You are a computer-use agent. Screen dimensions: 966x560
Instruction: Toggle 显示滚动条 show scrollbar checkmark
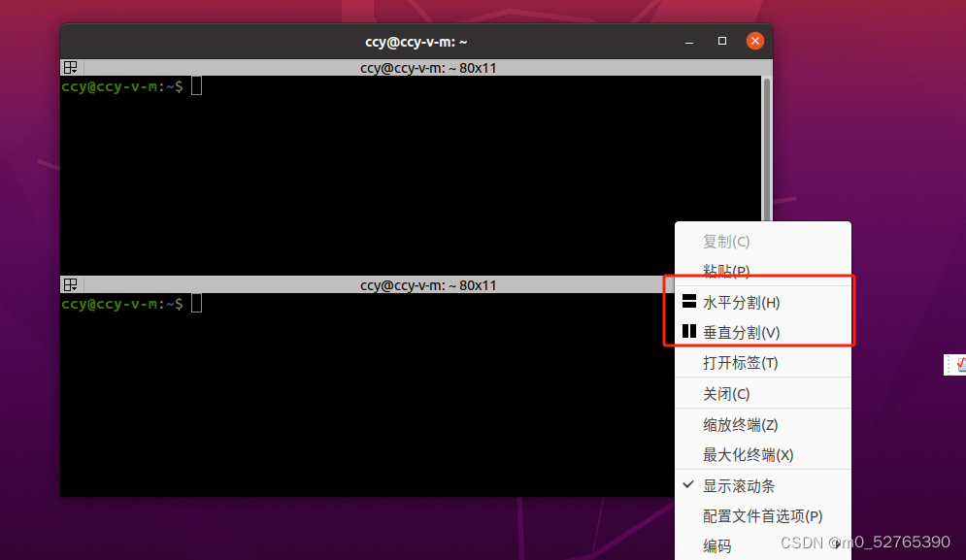click(x=763, y=486)
